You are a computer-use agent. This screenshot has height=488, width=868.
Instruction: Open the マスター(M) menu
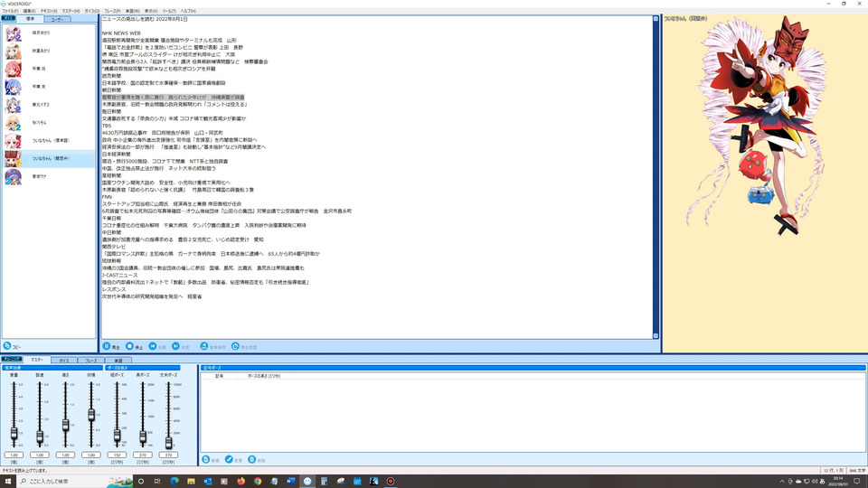pyautogui.click(x=71, y=11)
